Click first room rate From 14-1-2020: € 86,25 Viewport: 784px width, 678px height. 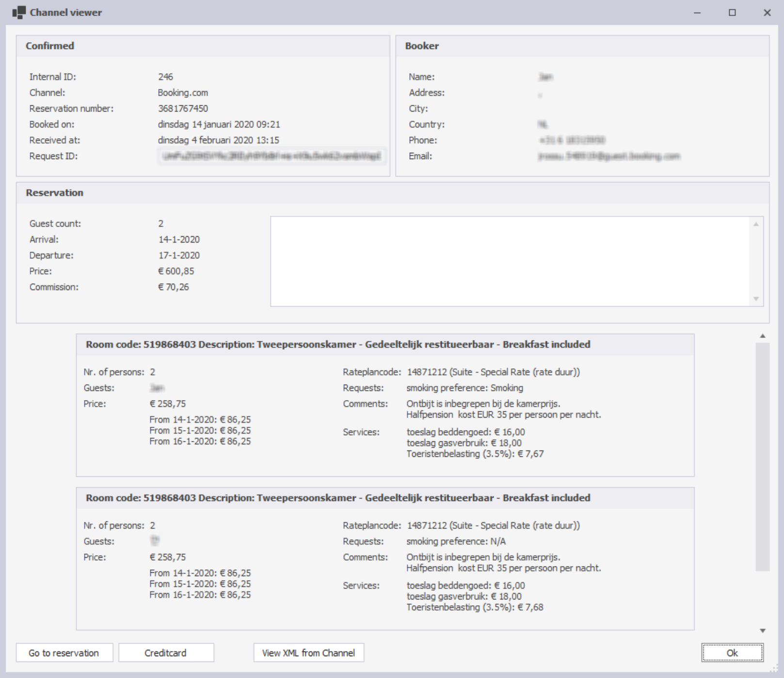click(200, 420)
